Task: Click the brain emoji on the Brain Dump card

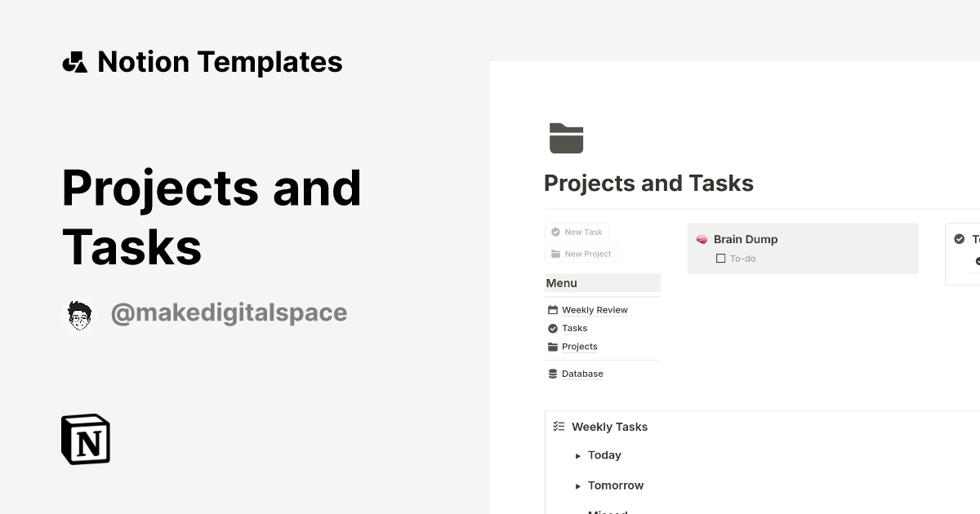Action: (x=702, y=239)
